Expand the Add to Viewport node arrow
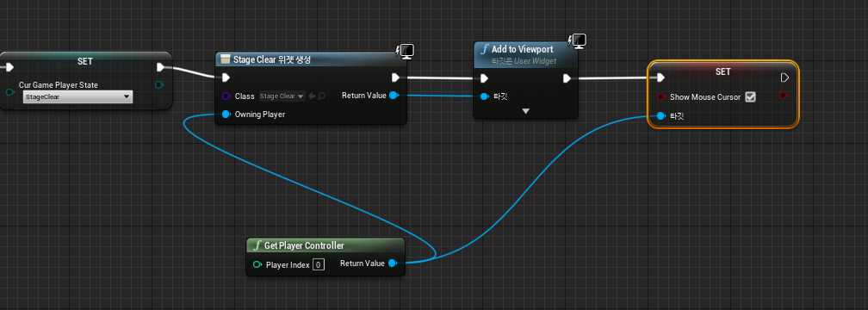Viewport: 868px width, 310px height. click(526, 111)
